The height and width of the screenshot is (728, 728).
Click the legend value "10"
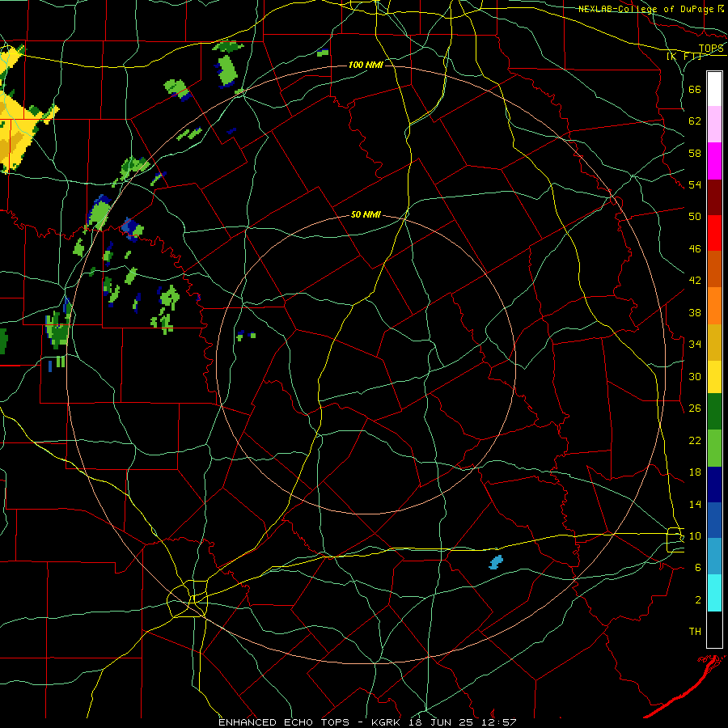[695, 535]
